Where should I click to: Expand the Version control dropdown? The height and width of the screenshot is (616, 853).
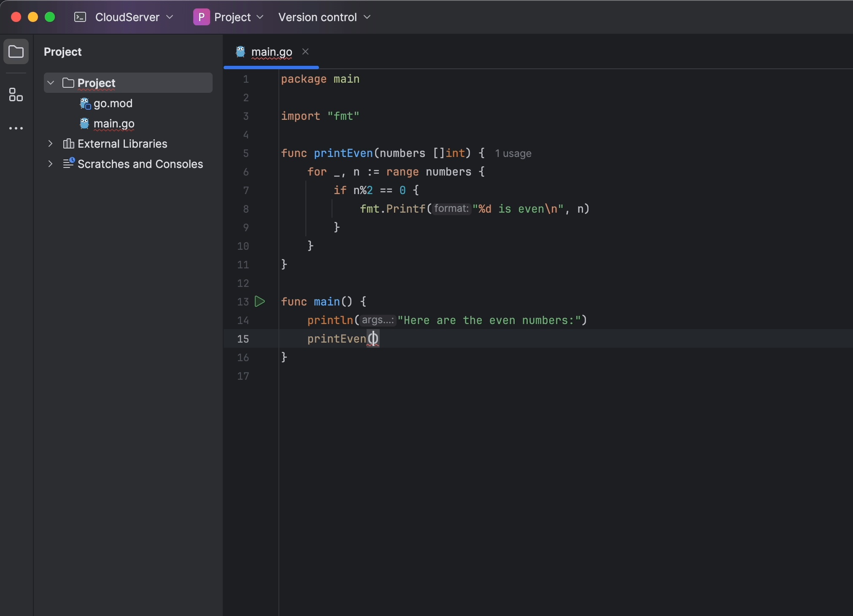coord(324,16)
